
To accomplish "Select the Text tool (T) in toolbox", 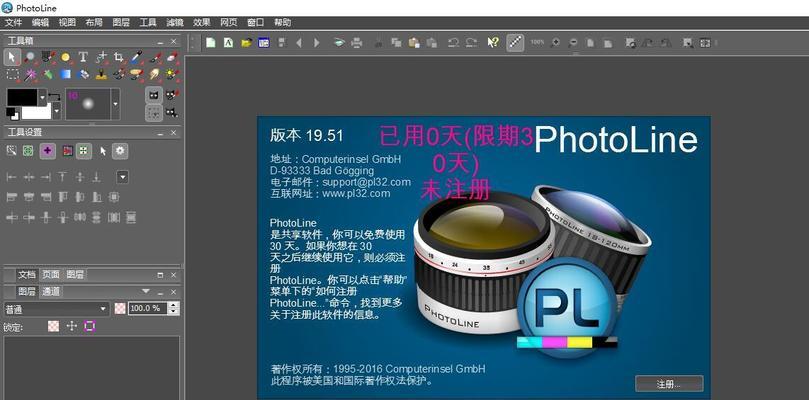I will click(x=83, y=57).
